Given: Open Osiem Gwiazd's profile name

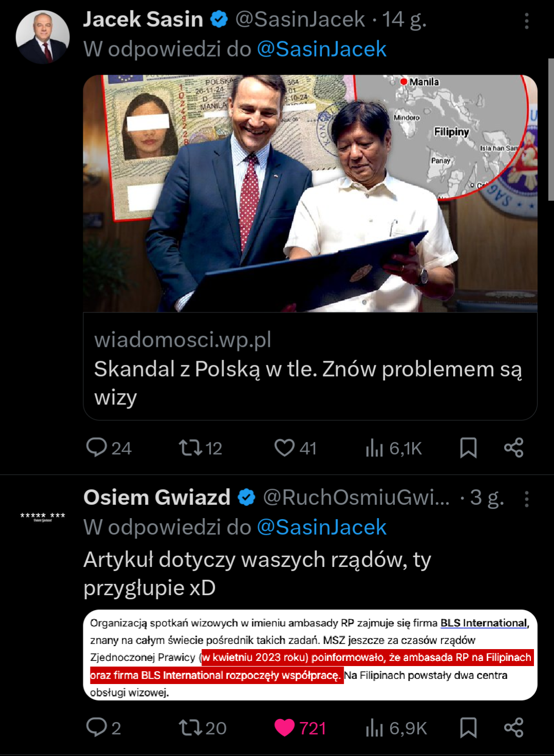Looking at the screenshot, I should [x=157, y=497].
